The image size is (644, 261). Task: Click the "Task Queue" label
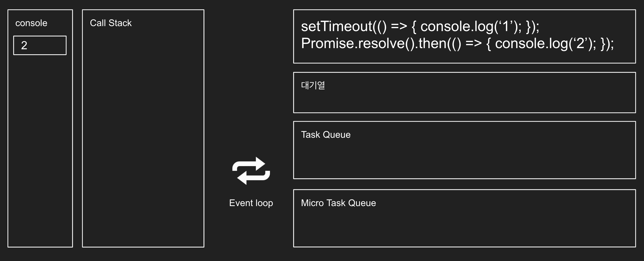pyautogui.click(x=325, y=135)
